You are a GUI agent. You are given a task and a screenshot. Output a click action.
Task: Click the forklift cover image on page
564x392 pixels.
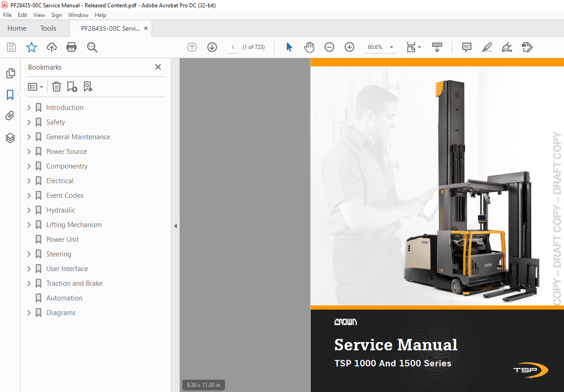coord(471,191)
